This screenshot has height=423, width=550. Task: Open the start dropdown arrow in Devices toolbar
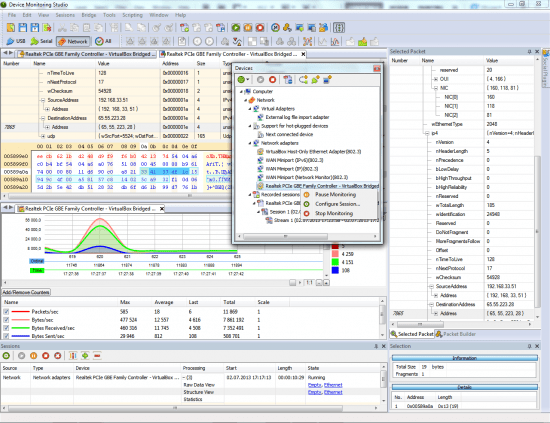click(x=248, y=80)
